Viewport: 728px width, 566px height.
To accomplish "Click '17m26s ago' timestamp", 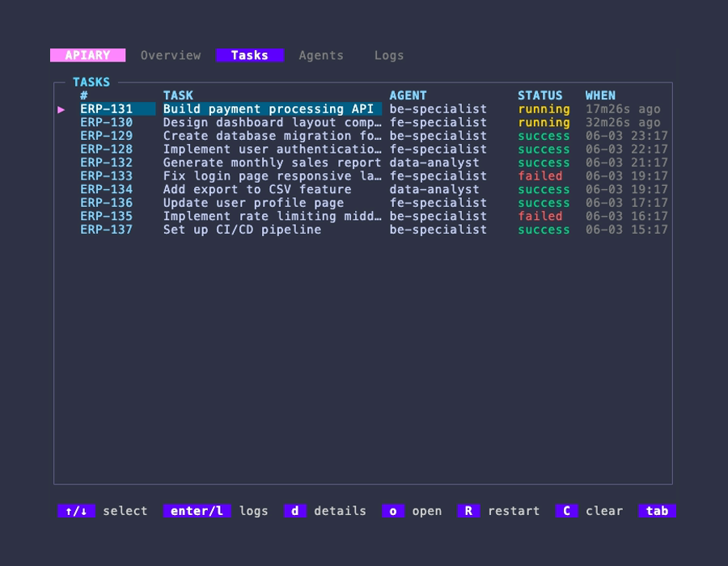I will 623,109.
